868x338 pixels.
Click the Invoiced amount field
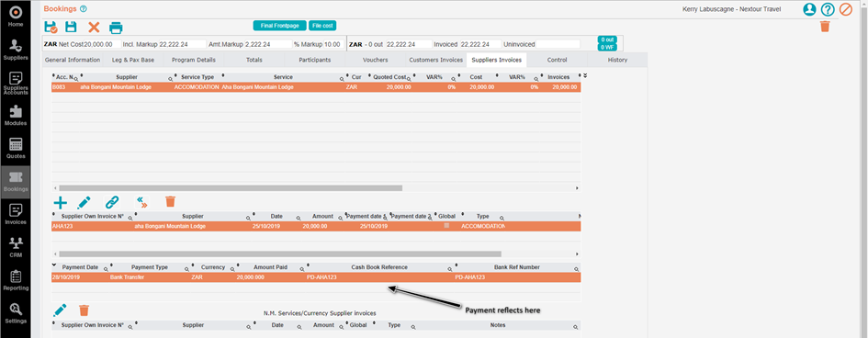pyautogui.click(x=480, y=44)
